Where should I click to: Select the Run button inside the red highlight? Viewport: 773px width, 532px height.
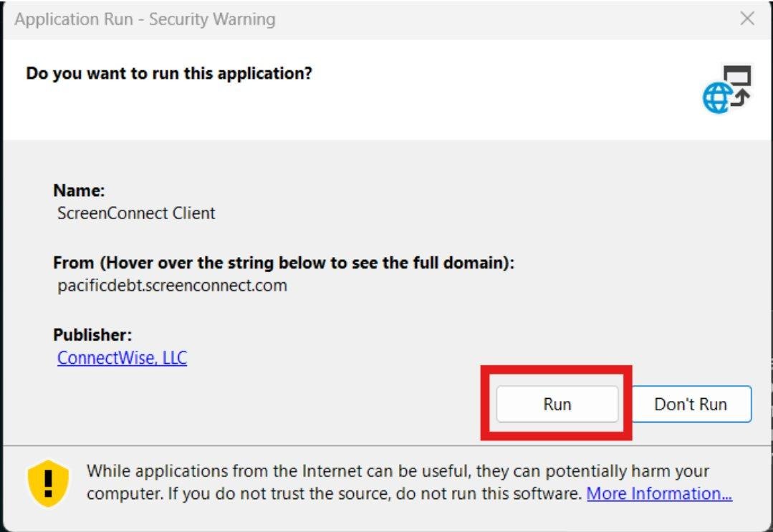coord(557,403)
